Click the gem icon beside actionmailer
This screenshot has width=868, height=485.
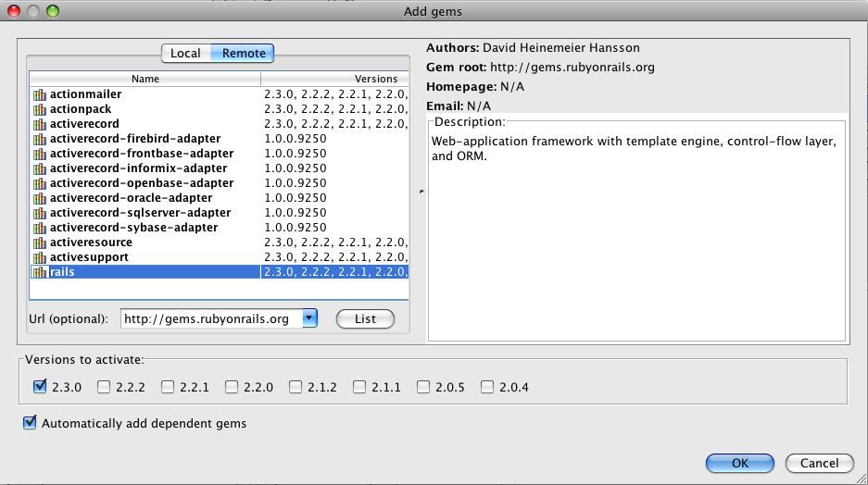[x=39, y=94]
